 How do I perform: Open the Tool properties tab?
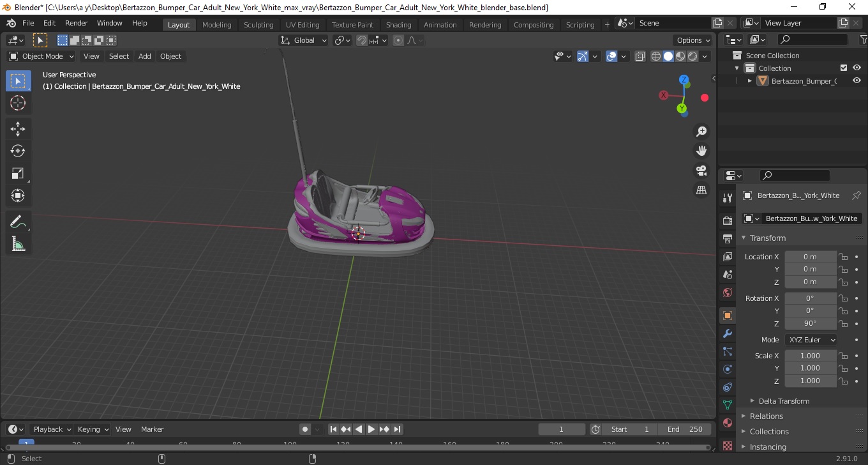pos(728,198)
